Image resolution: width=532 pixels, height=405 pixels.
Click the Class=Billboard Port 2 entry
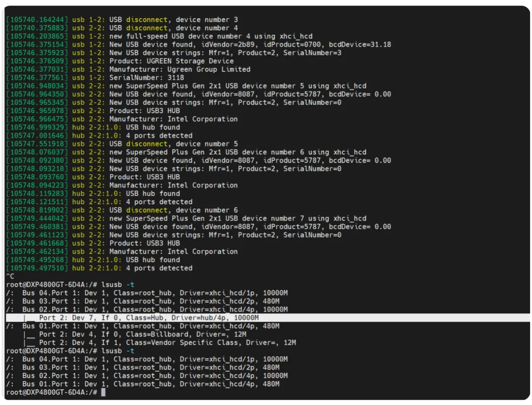pyautogui.click(x=134, y=334)
